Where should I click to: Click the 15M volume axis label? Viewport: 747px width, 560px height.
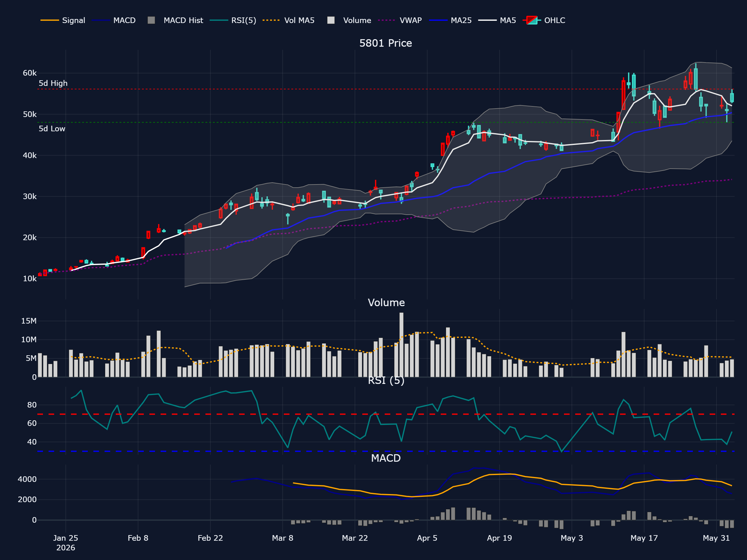29,321
